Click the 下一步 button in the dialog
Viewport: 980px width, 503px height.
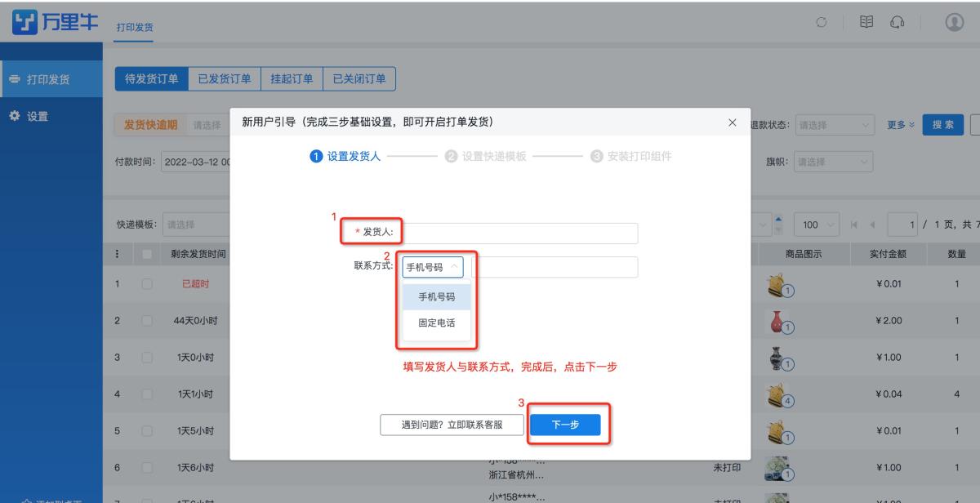pyautogui.click(x=567, y=424)
